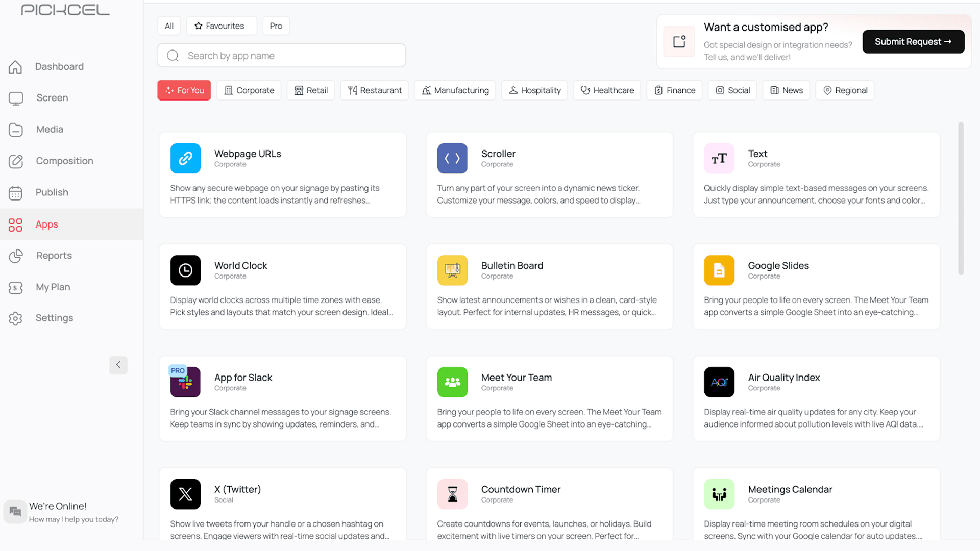Toggle the Favourites filter
The height and width of the screenshot is (551, 980).
pos(221,26)
